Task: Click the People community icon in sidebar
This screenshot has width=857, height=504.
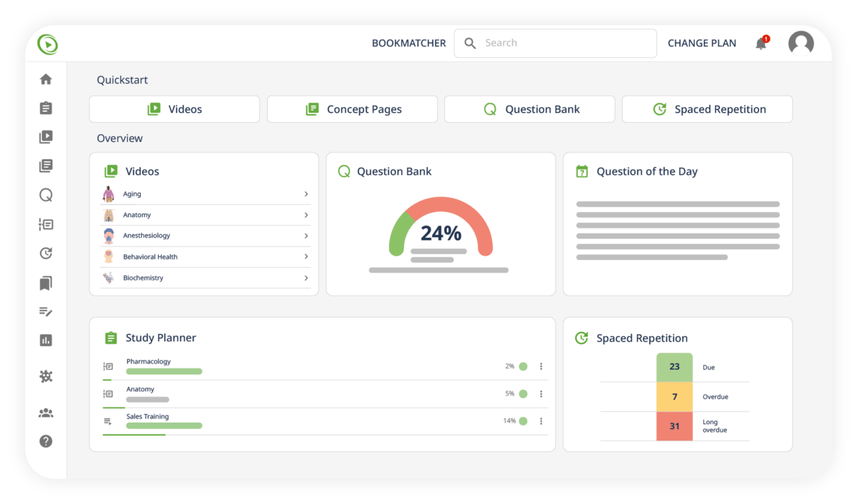Action: tap(46, 412)
